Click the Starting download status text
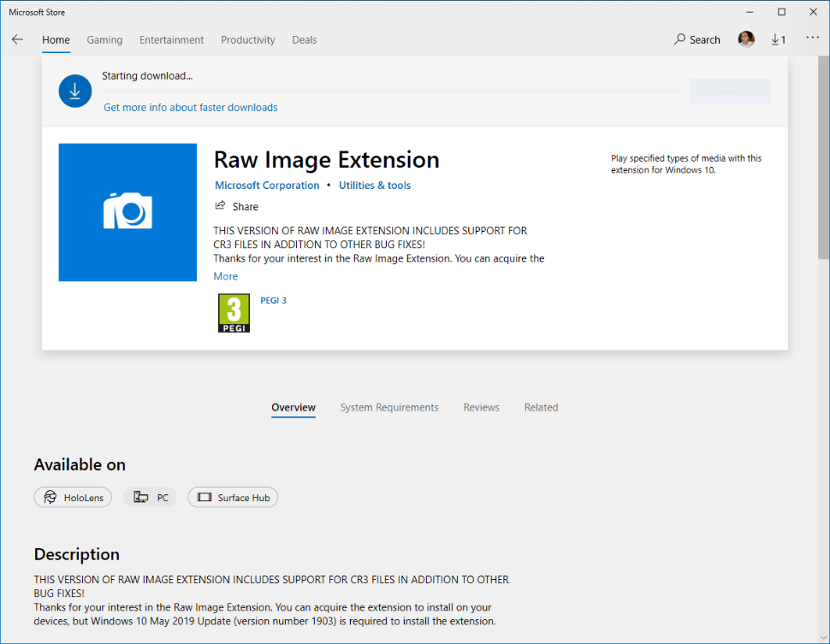The width and height of the screenshot is (830, 644). [147, 75]
